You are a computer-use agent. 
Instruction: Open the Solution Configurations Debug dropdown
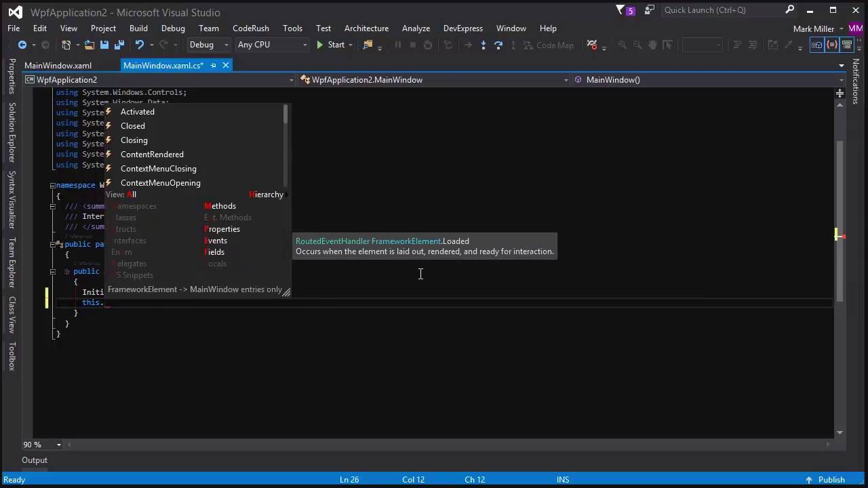[209, 45]
